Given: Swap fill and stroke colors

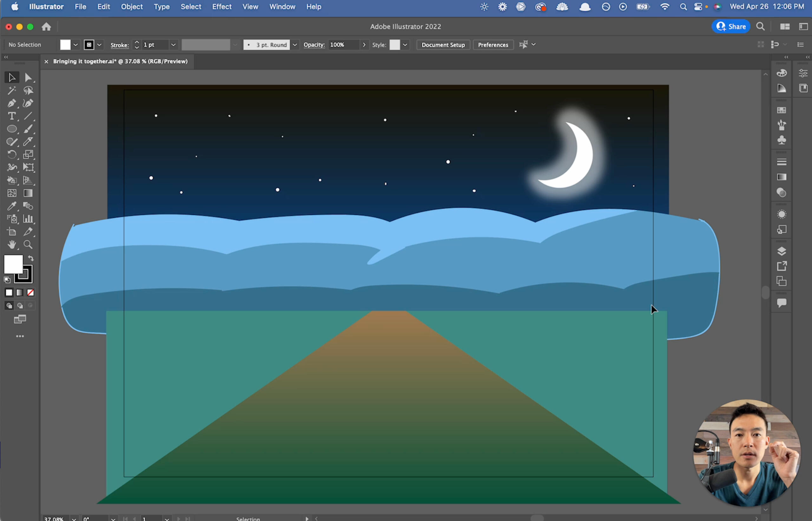Looking at the screenshot, I should [31, 258].
